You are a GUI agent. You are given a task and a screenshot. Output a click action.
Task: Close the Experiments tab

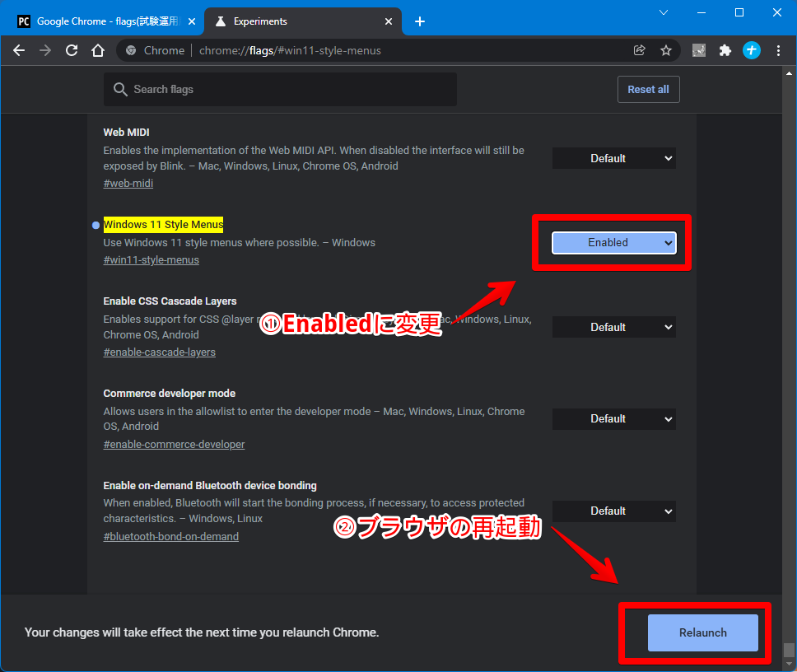tap(389, 21)
